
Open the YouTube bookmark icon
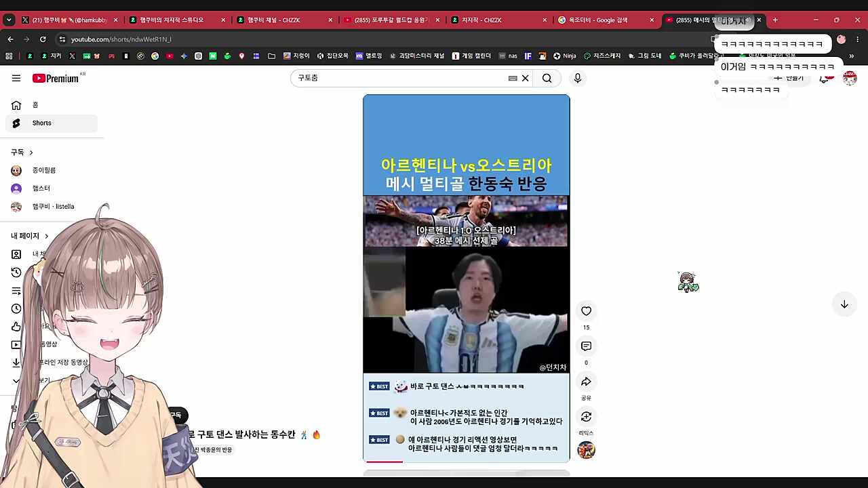click(170, 56)
